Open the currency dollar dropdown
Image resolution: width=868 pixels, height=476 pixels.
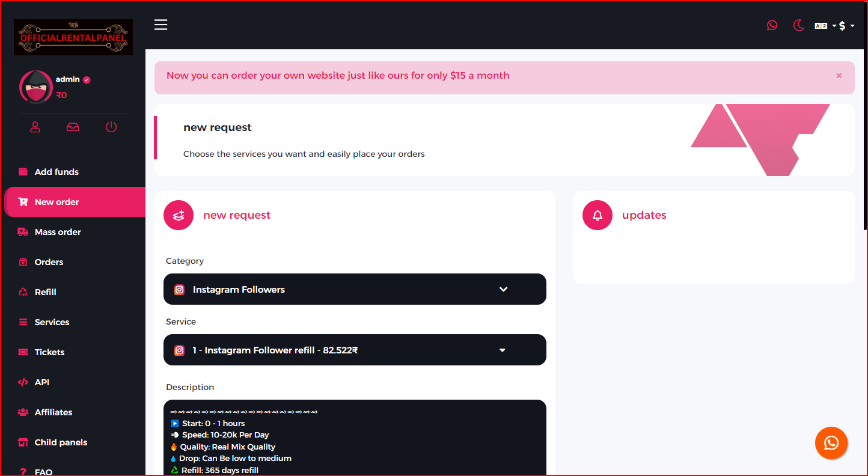(846, 26)
